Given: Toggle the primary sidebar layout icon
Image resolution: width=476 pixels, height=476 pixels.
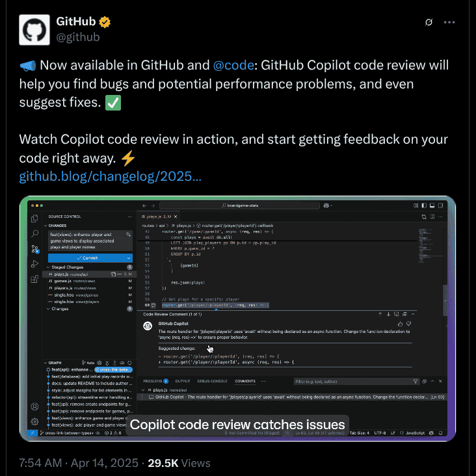Looking at the screenshot, I should (x=424, y=205).
